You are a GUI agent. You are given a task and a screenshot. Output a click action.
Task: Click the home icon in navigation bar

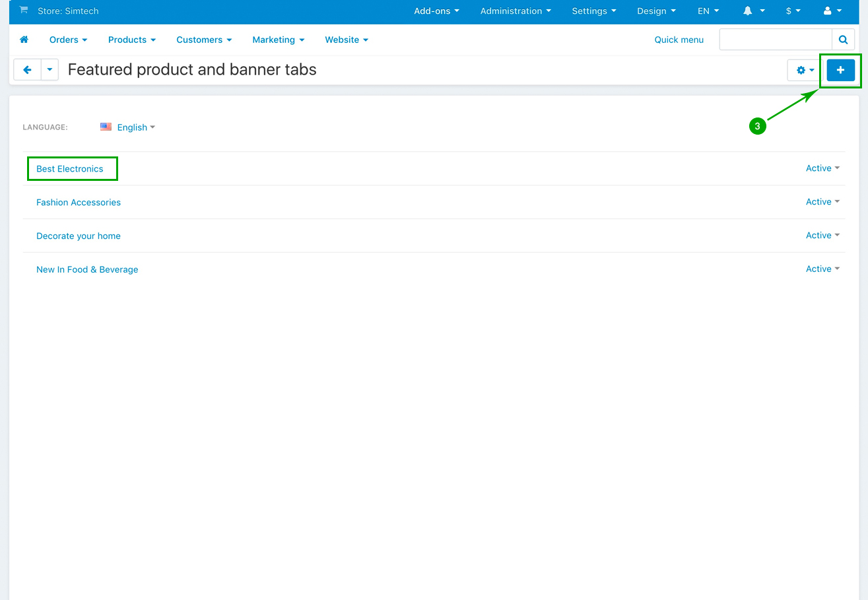pos(24,40)
